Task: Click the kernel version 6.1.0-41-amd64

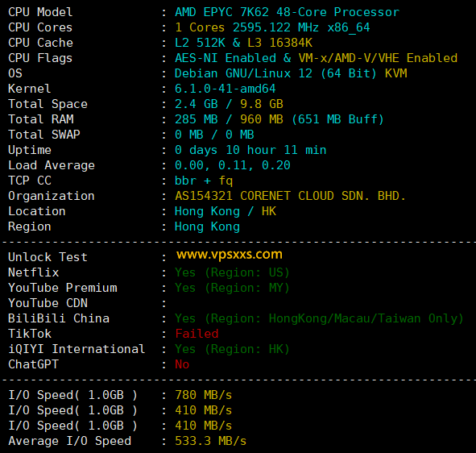Action: [x=226, y=89]
